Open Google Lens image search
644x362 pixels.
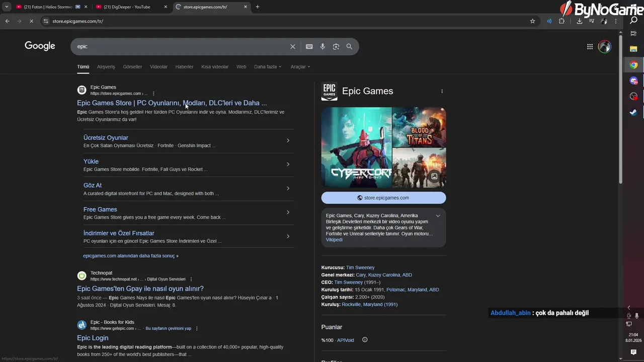[336, 46]
